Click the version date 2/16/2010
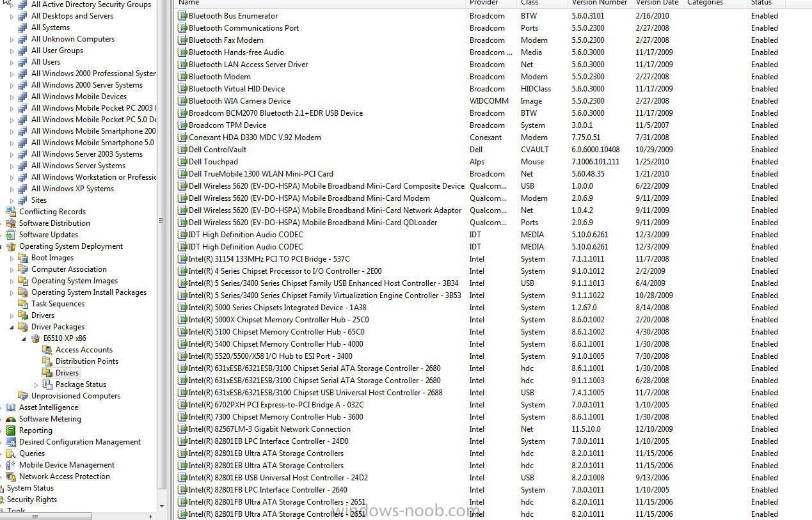This screenshot has width=812, height=520. 652,16
